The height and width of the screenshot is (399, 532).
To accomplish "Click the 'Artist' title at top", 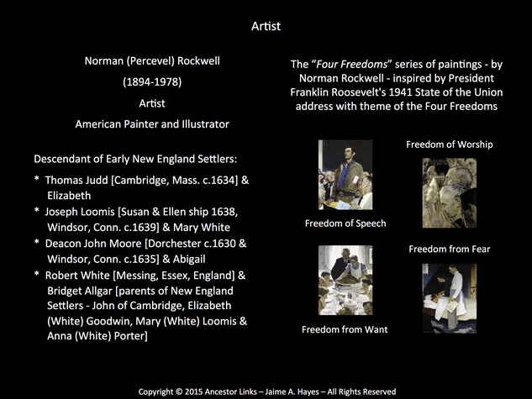I will coord(266,26).
